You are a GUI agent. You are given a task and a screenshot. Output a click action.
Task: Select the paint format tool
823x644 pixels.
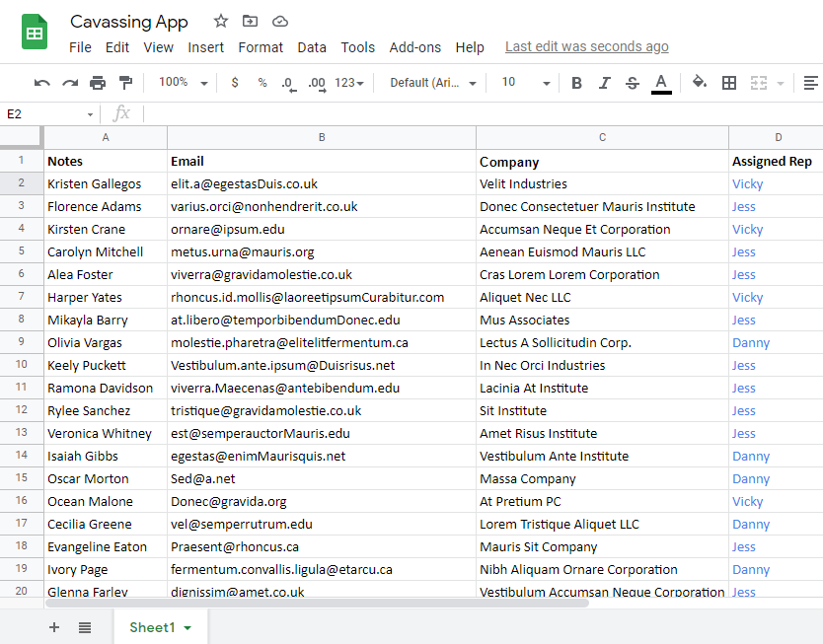[125, 83]
